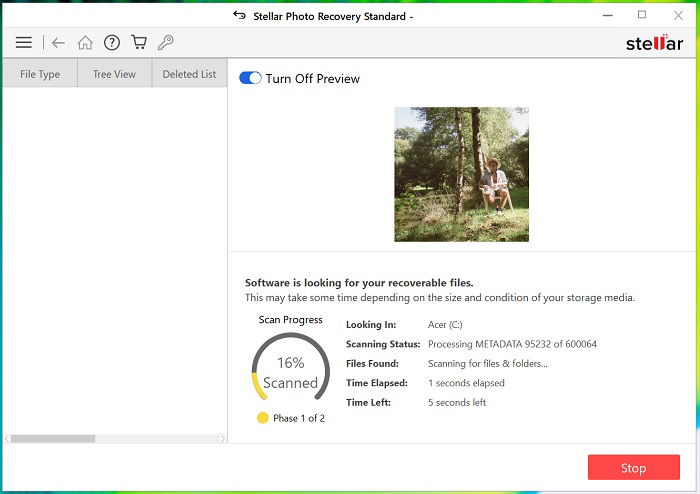Switch to the Deleted List tab
700x494 pixels.
point(189,74)
